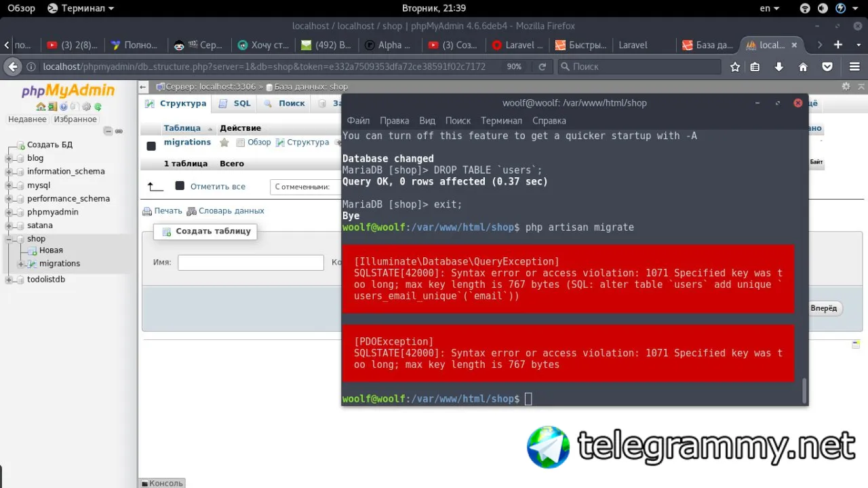Switch to the SQL tab

point(235,104)
